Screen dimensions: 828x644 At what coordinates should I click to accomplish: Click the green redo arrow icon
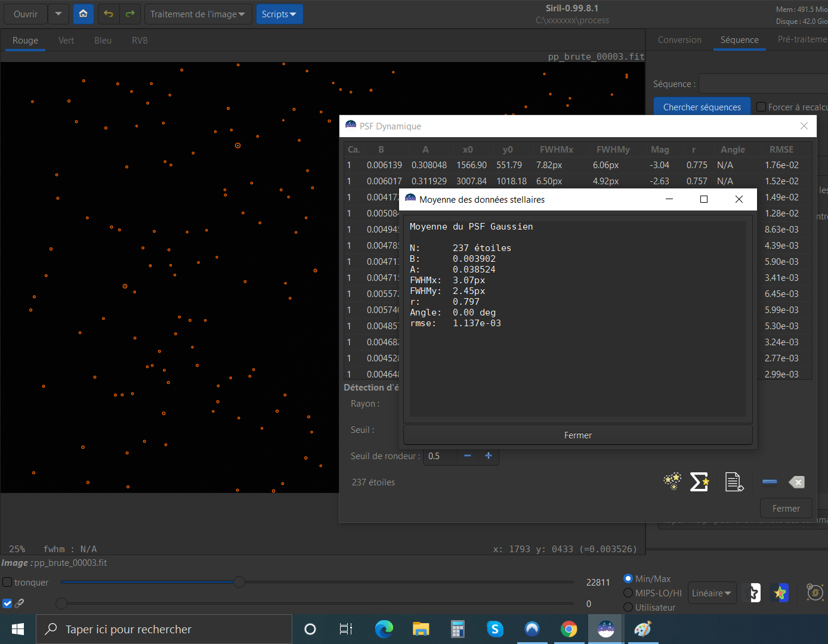(x=130, y=14)
